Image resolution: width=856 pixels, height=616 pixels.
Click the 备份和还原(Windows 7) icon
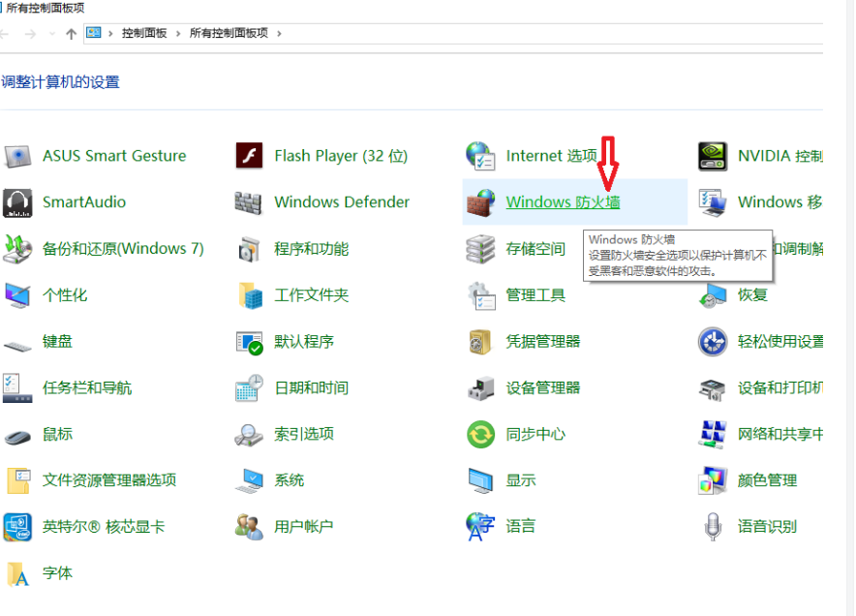(17, 249)
